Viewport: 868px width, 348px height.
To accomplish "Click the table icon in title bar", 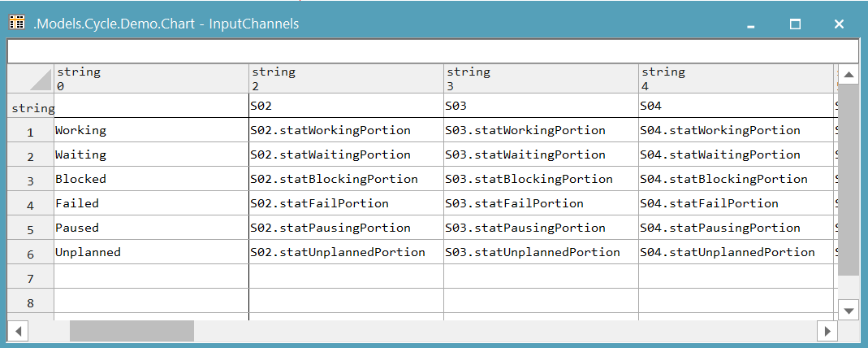I will tap(16, 23).
